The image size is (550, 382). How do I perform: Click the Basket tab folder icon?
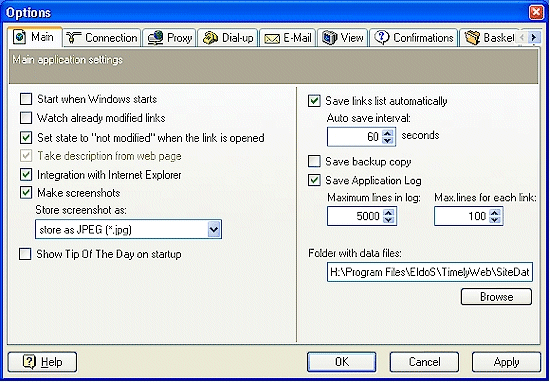point(472,38)
